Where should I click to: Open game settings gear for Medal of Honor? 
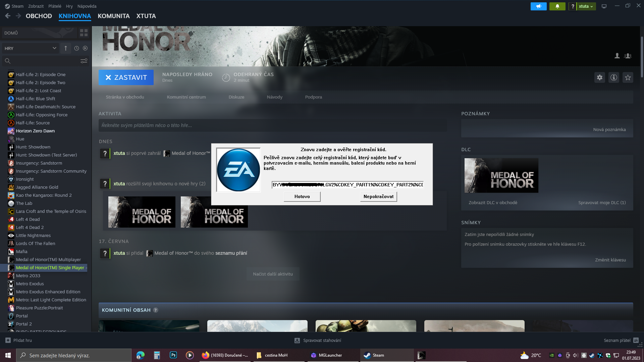click(600, 77)
